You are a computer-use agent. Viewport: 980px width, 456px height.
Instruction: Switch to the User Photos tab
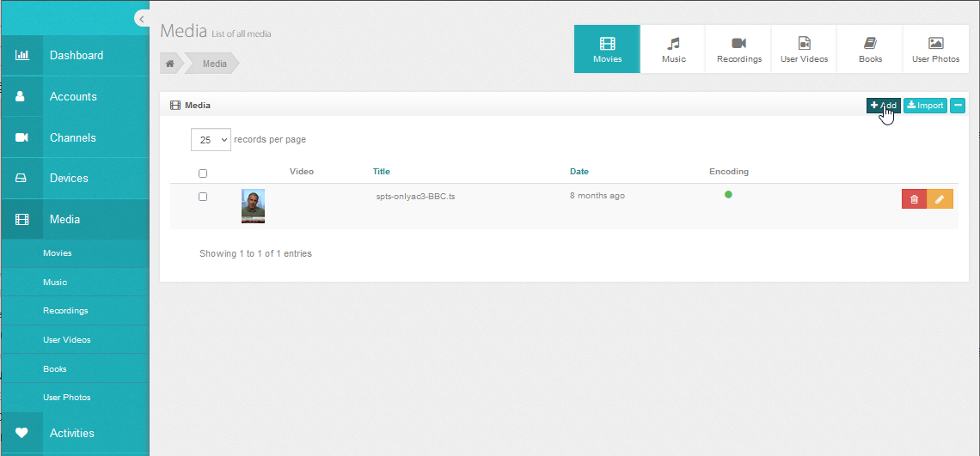pyautogui.click(x=935, y=49)
